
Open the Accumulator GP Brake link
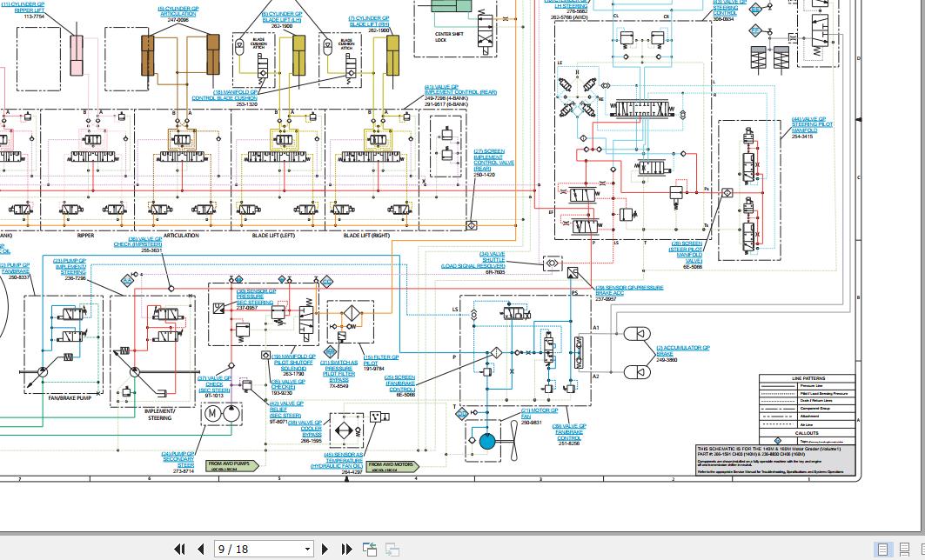682,352
